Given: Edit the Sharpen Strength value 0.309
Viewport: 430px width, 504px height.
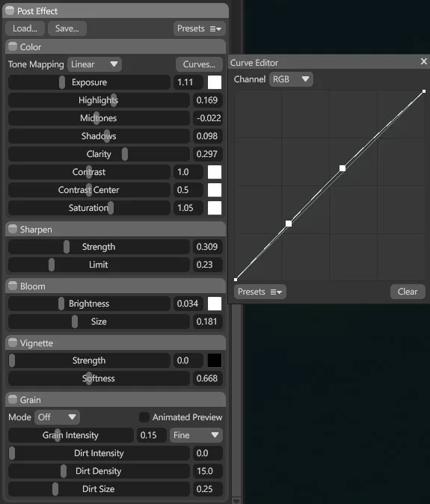Looking at the screenshot, I should 207,247.
